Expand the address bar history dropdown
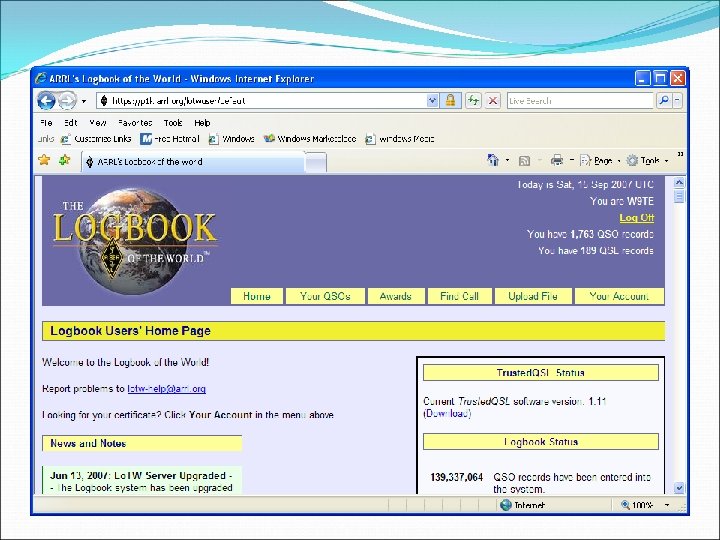The width and height of the screenshot is (720, 540). pos(432,101)
